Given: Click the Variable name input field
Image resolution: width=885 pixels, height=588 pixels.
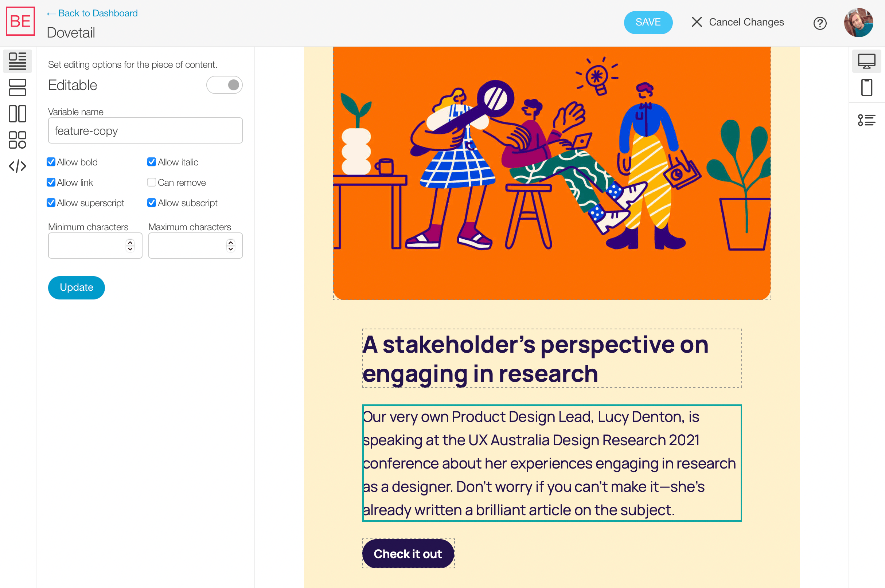Looking at the screenshot, I should click(x=145, y=131).
